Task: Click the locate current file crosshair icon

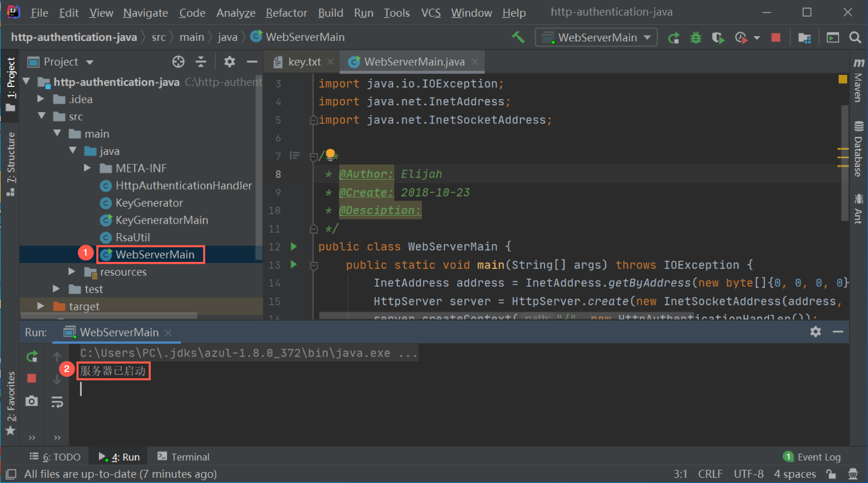Action: [179, 62]
